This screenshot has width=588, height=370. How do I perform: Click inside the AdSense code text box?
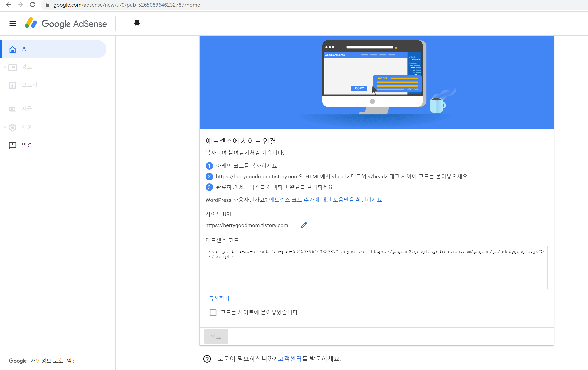click(376, 270)
